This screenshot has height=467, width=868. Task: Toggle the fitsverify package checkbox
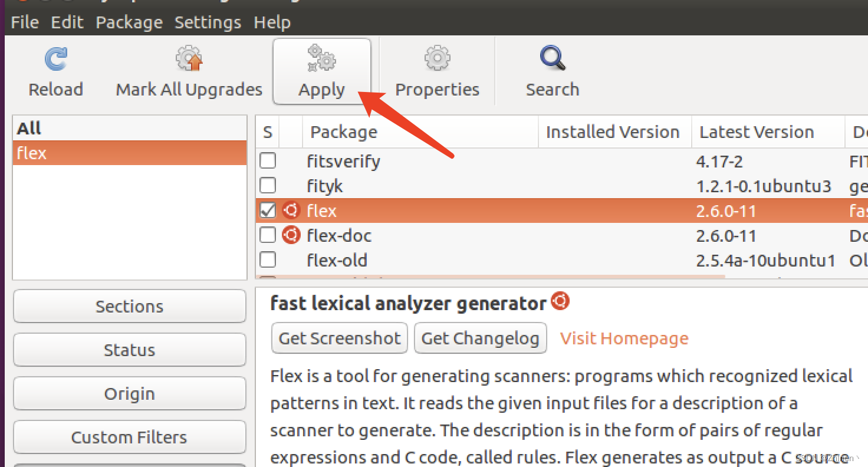[268, 160]
